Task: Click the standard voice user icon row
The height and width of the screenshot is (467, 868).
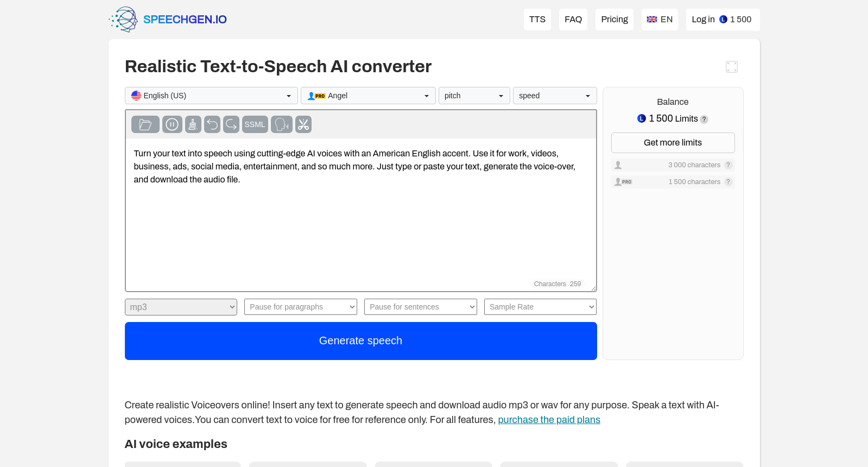Action: (673, 165)
